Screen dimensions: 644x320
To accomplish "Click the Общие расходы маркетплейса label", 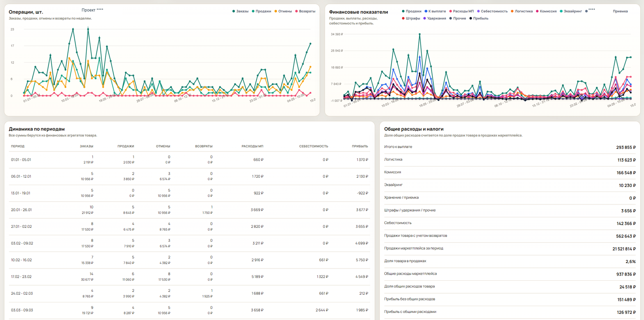I will pos(410,274).
